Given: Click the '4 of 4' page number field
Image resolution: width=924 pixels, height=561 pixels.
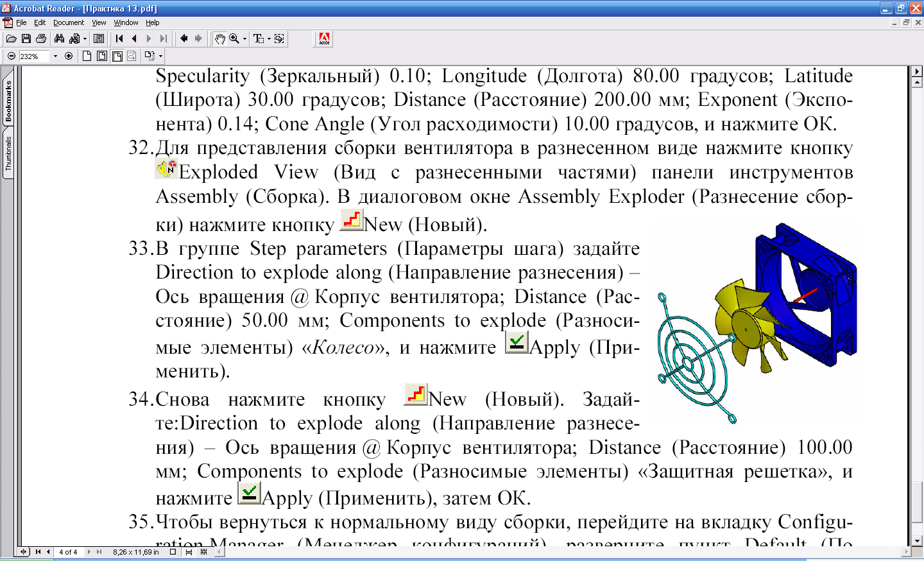Looking at the screenshot, I should (x=68, y=551).
